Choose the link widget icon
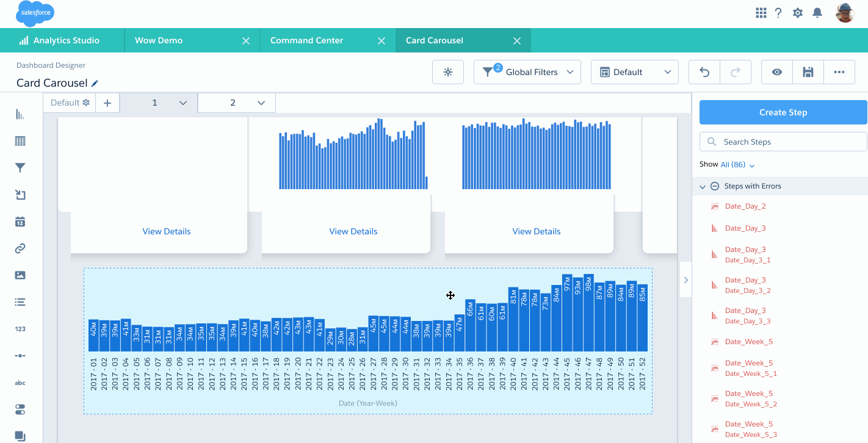This screenshot has height=443, width=868. pyautogui.click(x=20, y=248)
